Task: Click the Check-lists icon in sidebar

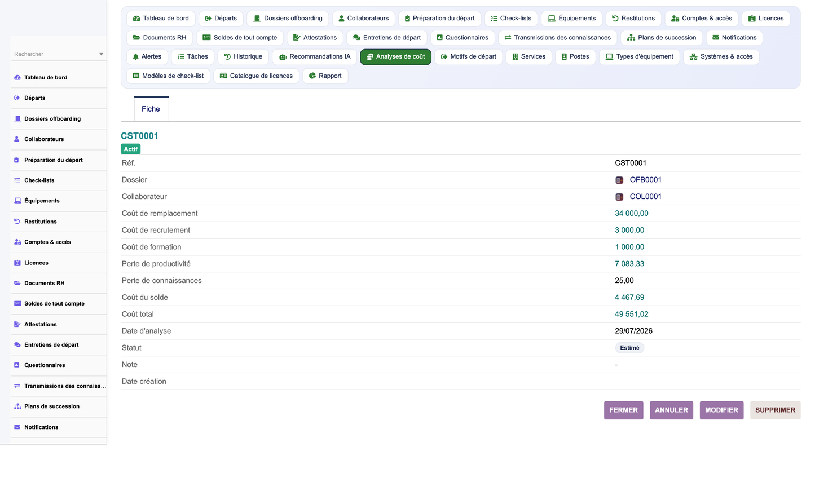Action: 17,180
